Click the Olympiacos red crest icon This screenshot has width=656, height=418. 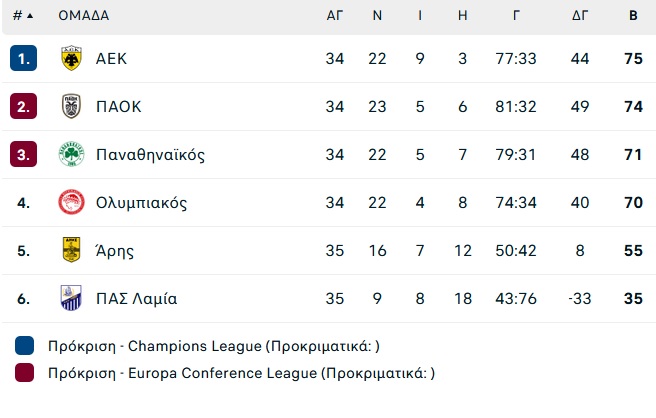71,202
